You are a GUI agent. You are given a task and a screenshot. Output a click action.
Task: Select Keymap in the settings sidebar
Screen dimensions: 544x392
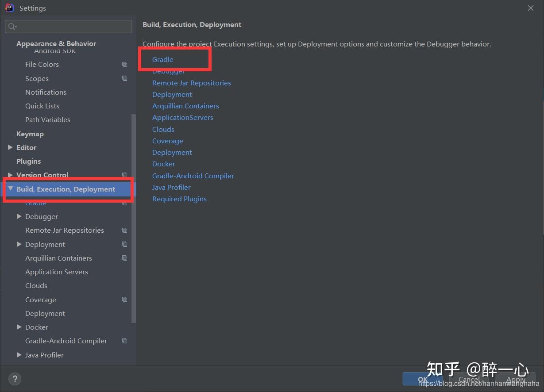(x=30, y=134)
